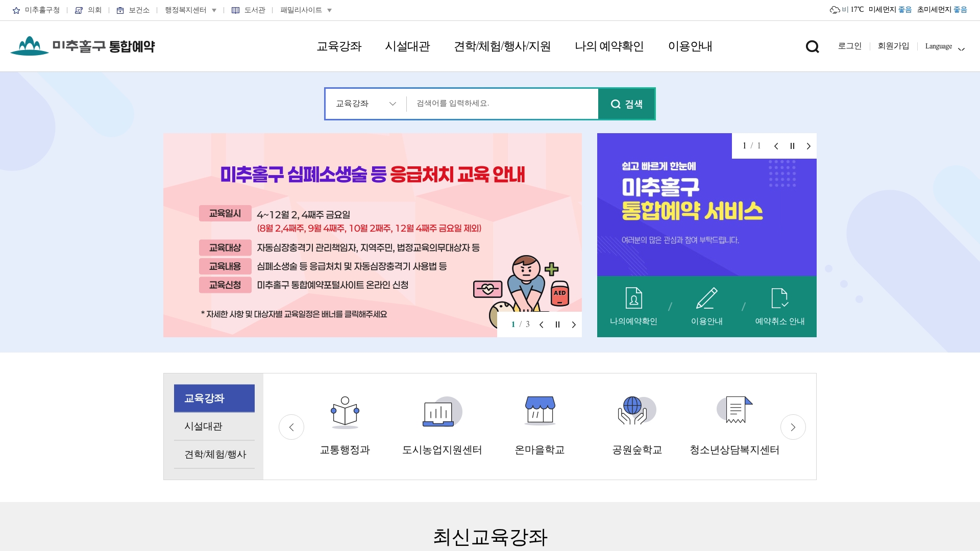
Task: Click the 로그인 link
Action: pos(850,46)
